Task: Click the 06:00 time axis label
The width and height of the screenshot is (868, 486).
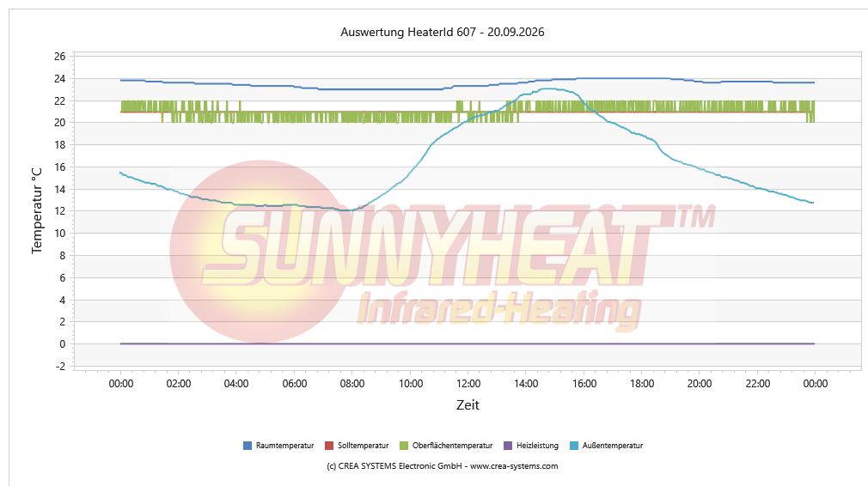Action: pos(295,384)
